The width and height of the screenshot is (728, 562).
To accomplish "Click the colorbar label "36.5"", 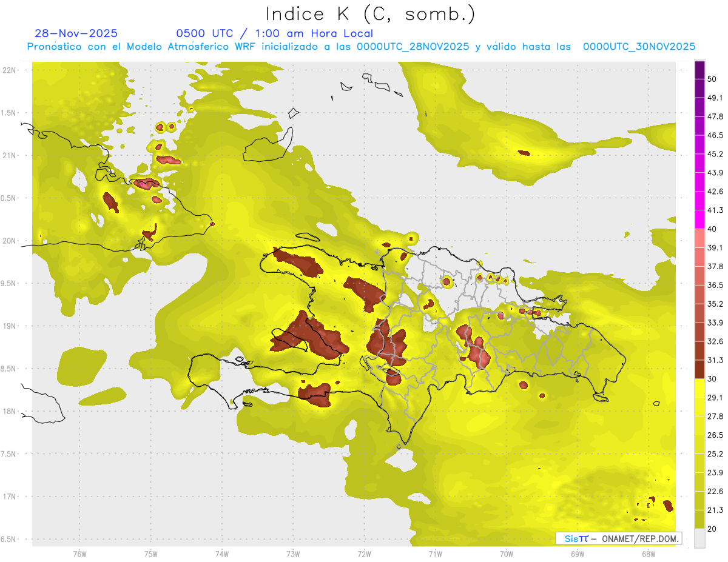I will 715,285.
